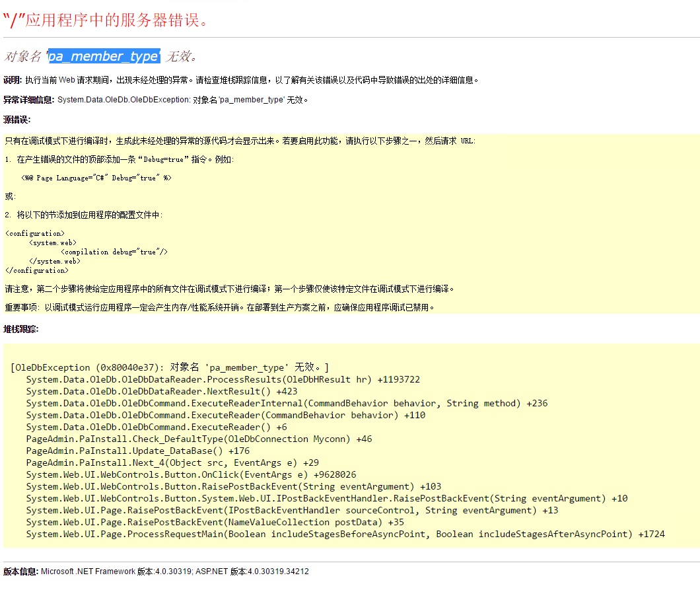Click the '源错误:' section label
This screenshot has height=590, width=700.
[x=17, y=120]
